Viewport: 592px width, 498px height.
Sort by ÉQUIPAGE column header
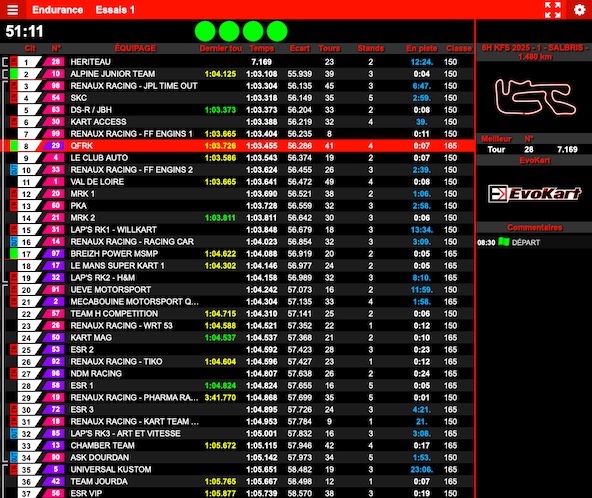pyautogui.click(x=135, y=48)
